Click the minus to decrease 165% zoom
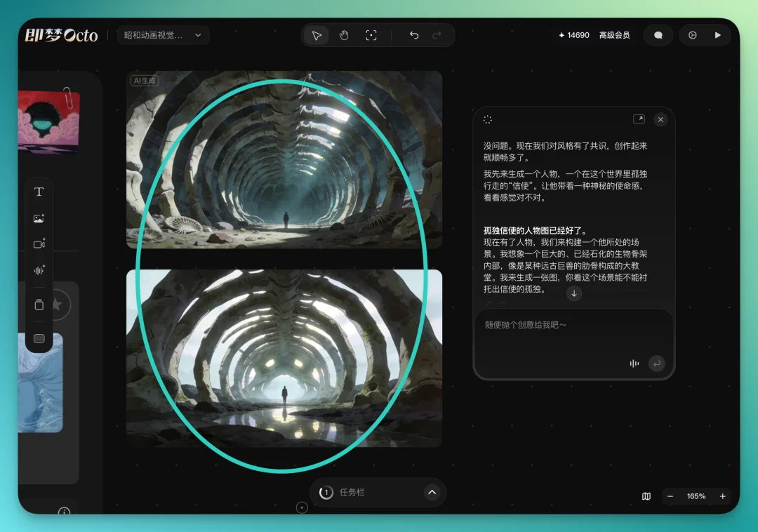Viewport: 758px width, 532px height. [x=671, y=496]
